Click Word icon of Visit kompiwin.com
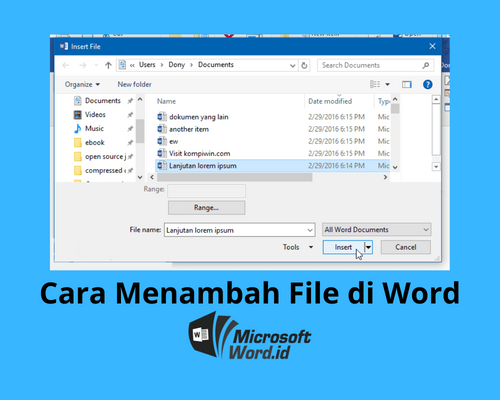 [x=162, y=153]
